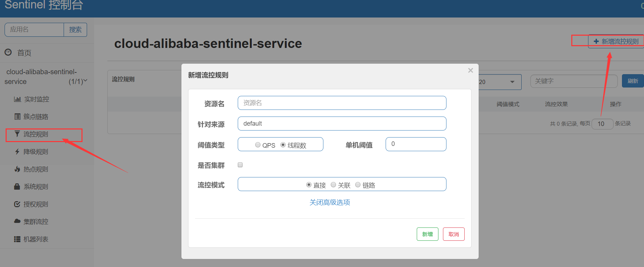Click the lightning bolt icon for 降级规则
Screen dimensions: 644x267
[17, 152]
